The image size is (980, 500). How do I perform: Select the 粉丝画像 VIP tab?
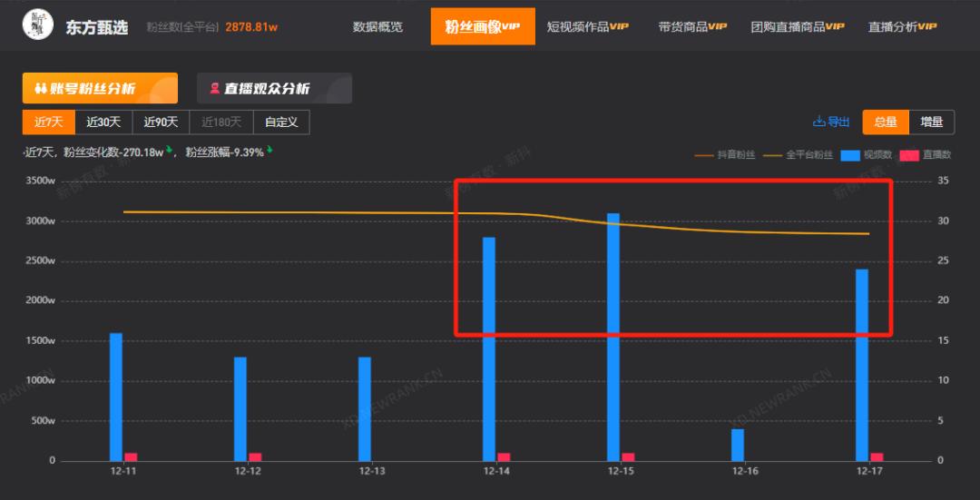tap(483, 26)
